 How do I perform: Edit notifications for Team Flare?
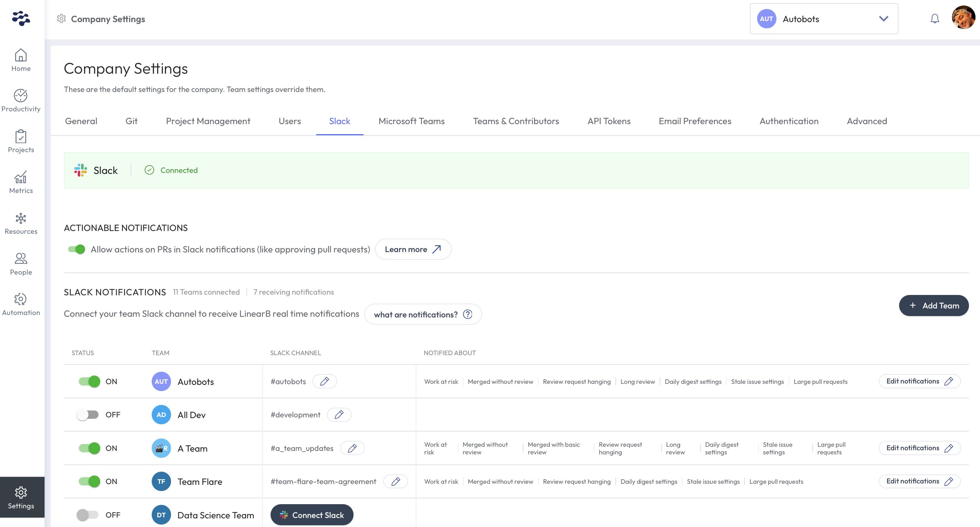pos(920,481)
